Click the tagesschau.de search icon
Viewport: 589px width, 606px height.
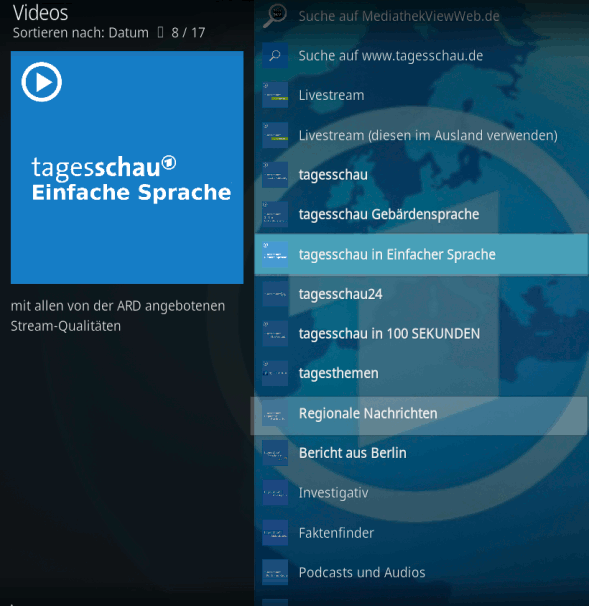pos(275,55)
